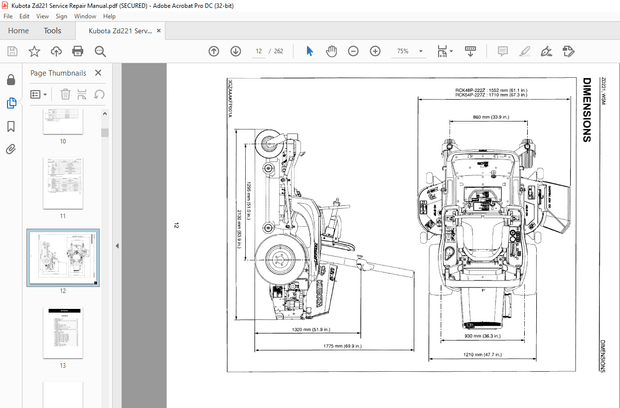The image size is (620, 408).
Task: Click thumbnails panel scroll up arrow
Action: 105,114
